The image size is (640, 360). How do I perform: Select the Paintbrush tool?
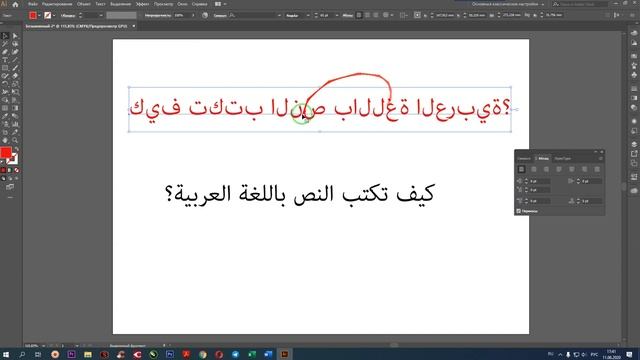(15, 68)
